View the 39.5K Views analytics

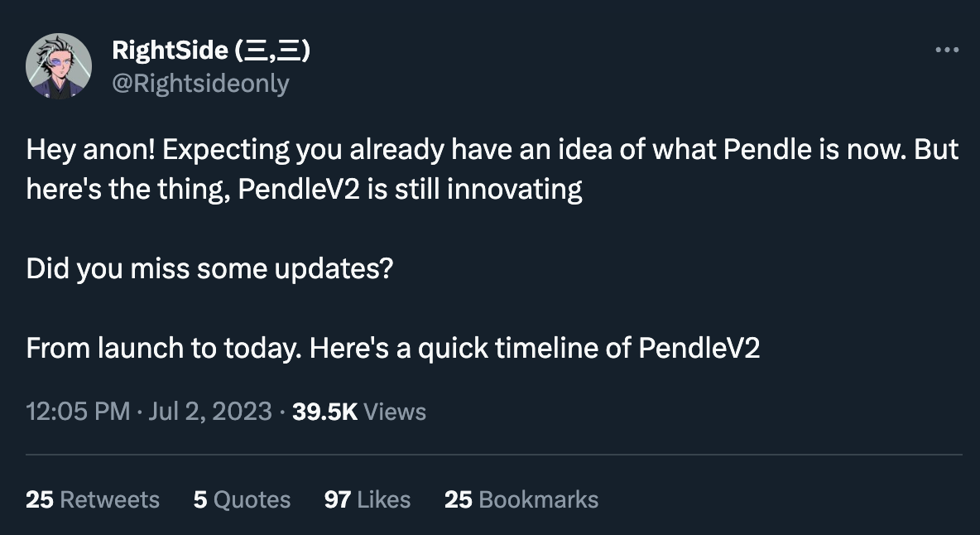[x=359, y=411]
